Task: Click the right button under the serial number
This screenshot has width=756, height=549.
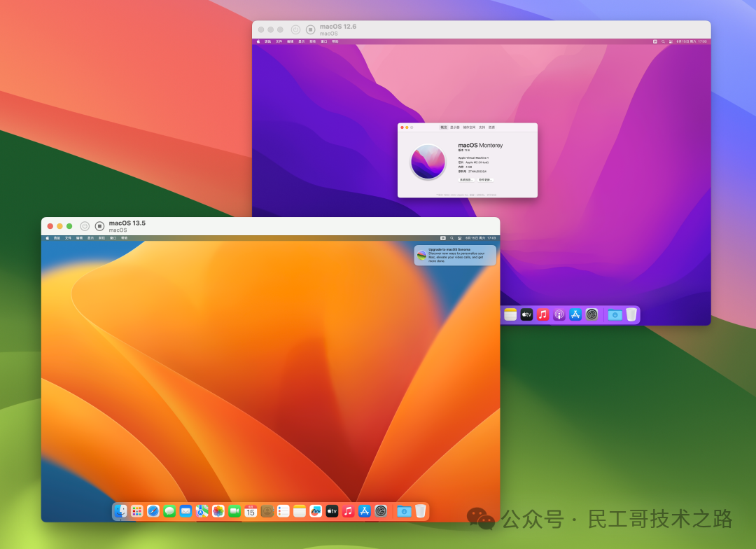Action: pyautogui.click(x=486, y=180)
